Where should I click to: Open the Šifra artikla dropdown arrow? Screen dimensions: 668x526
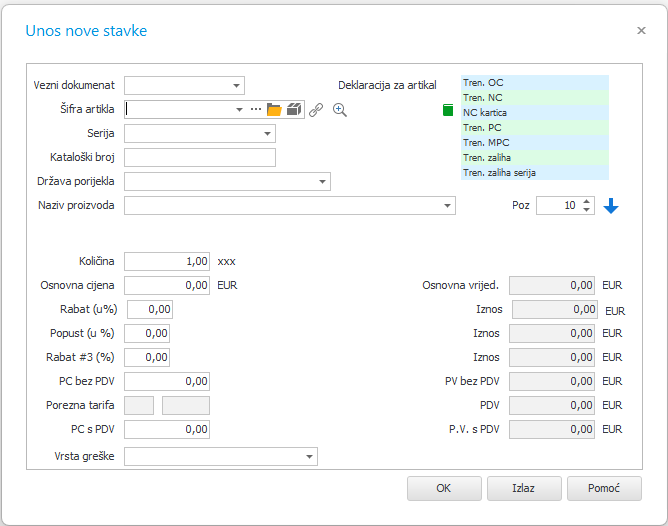(x=239, y=109)
